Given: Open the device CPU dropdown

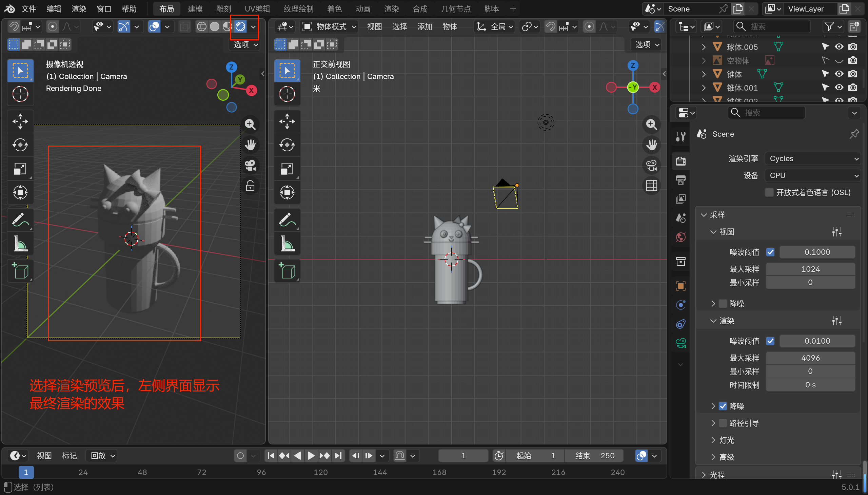Looking at the screenshot, I should pos(813,175).
